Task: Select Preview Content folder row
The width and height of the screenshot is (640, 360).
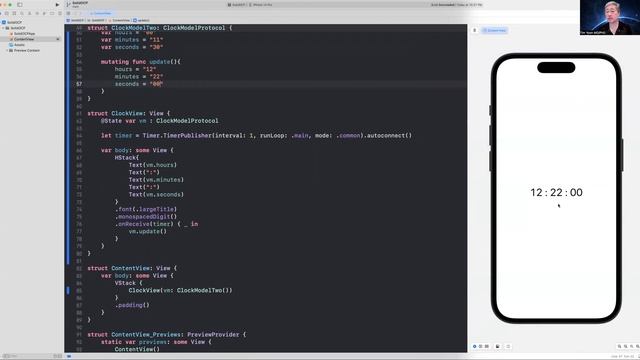Action: point(25,50)
